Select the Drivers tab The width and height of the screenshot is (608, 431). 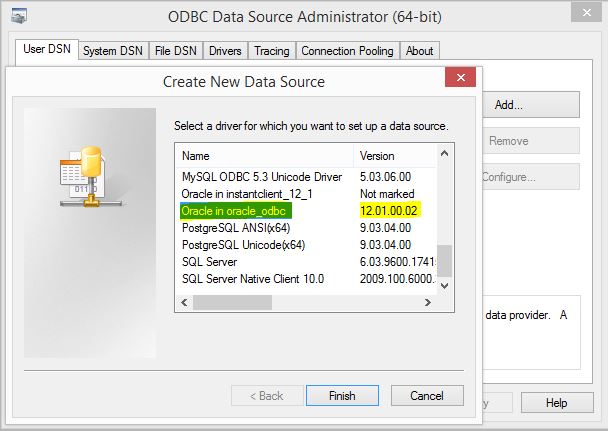pos(224,50)
